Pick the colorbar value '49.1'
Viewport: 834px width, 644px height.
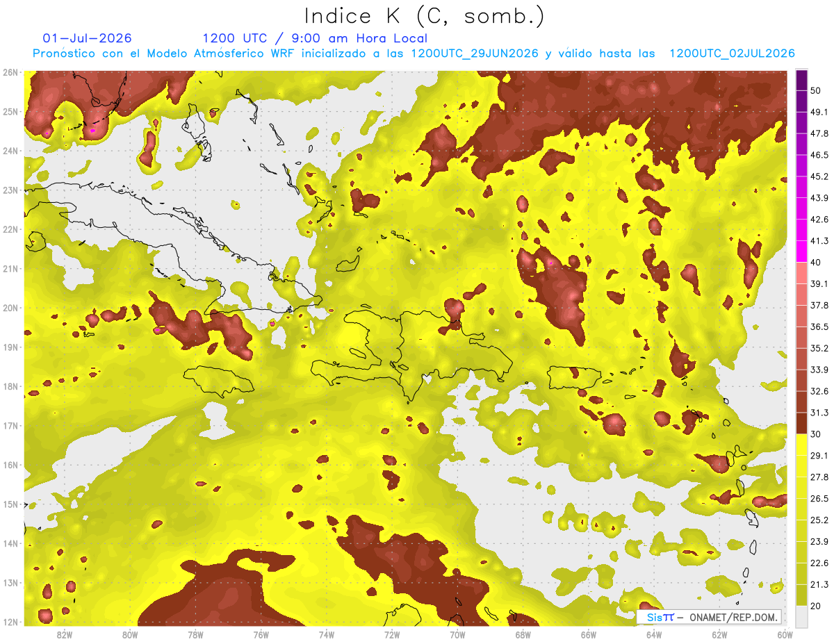click(819, 112)
